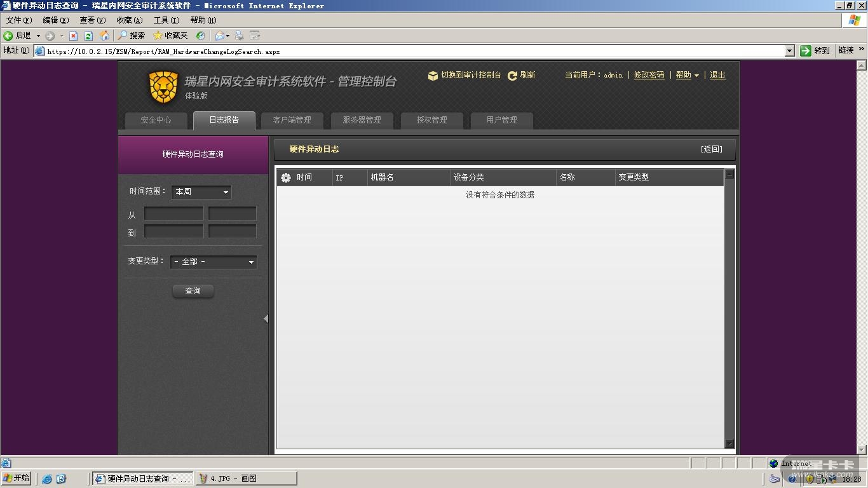Screen dimensions: 868x488
Task: Click the IE toolbar home icon
Action: pyautogui.click(x=104, y=36)
